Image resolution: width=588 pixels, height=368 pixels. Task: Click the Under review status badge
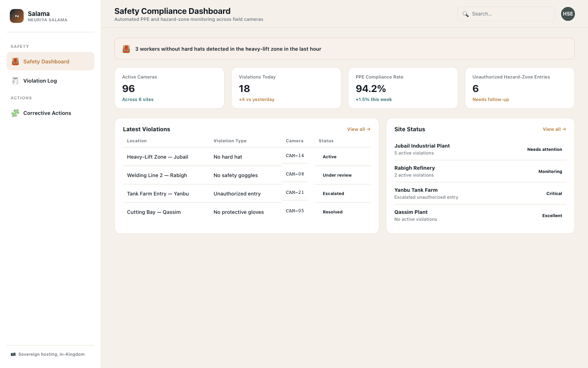[337, 175]
